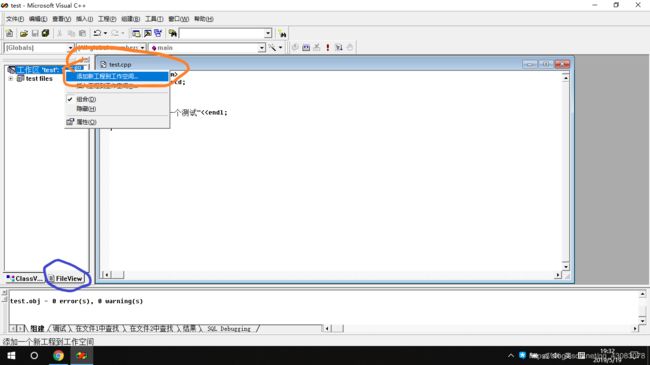Choose 属性(O) in the context menu
The width and height of the screenshot is (650, 365).
(117, 122)
